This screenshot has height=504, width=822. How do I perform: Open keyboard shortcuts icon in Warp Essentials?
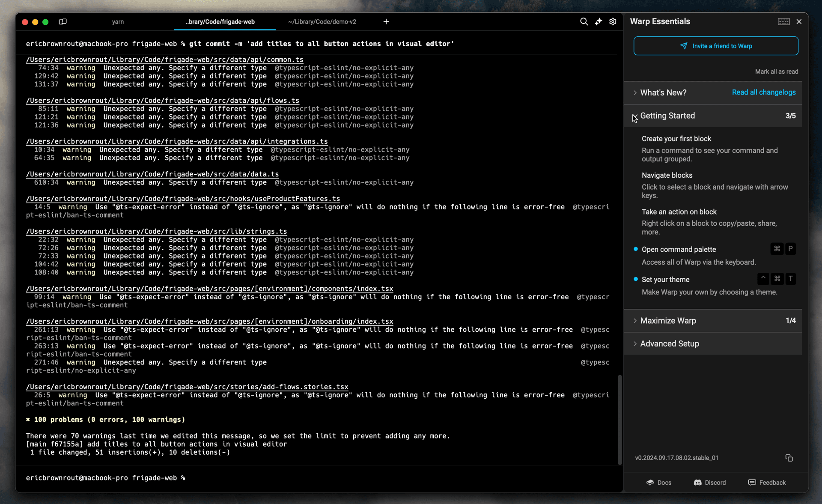click(x=783, y=21)
